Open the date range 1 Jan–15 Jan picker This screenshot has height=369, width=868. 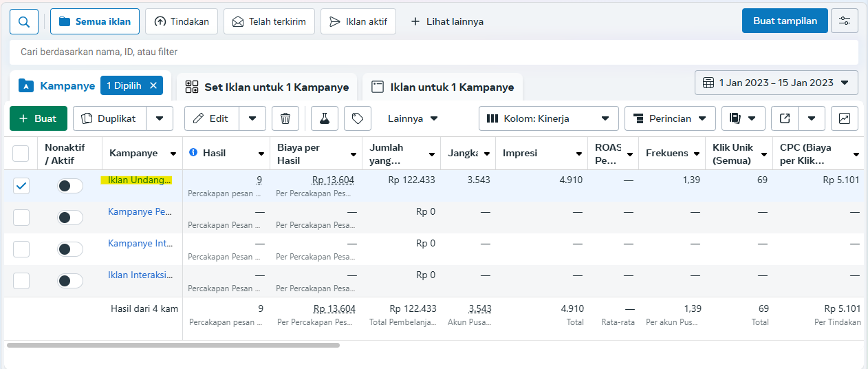click(x=776, y=83)
